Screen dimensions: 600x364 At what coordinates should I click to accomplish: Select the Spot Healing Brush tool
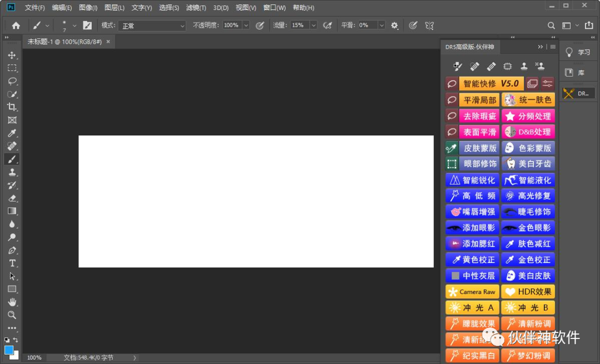point(12,146)
